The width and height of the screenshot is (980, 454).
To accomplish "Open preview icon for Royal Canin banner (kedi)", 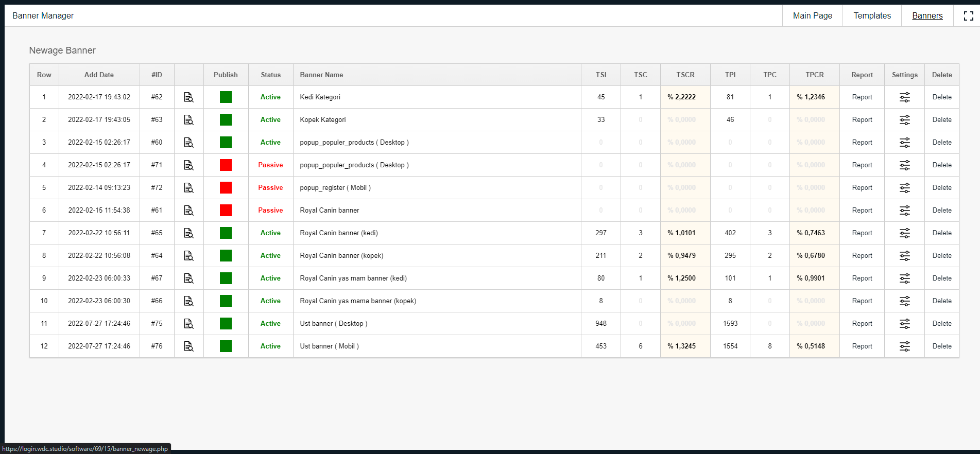I will pos(188,233).
